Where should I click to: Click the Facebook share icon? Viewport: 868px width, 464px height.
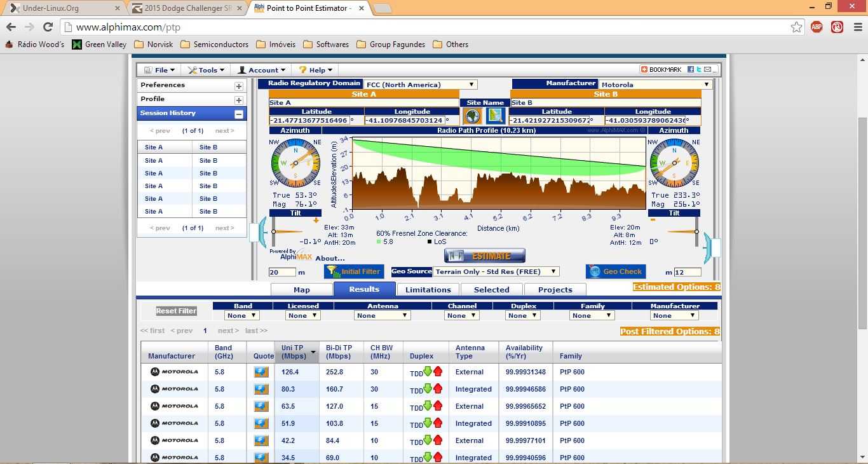click(691, 70)
